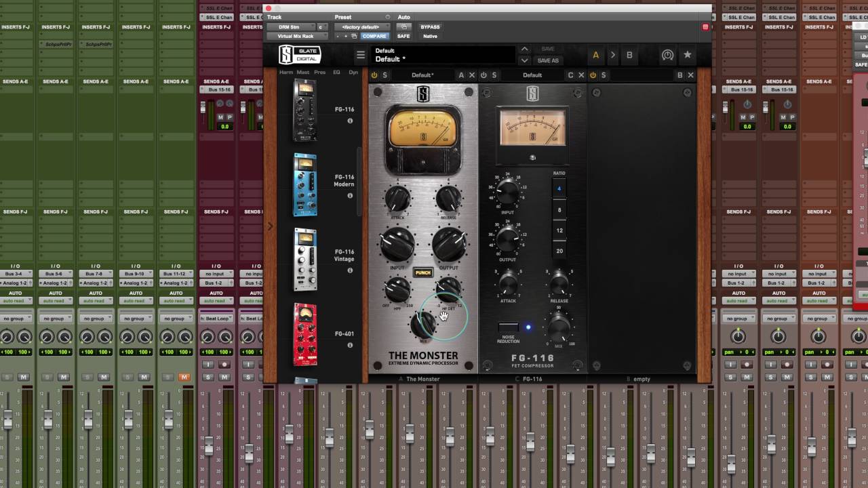This screenshot has height=488, width=868.
Task: Select the FG-116 Vintage silver thumbnail
Action: coord(304,260)
